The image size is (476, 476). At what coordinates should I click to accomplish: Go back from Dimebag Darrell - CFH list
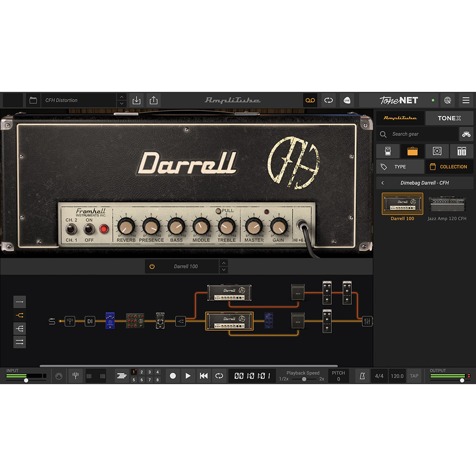point(383,183)
